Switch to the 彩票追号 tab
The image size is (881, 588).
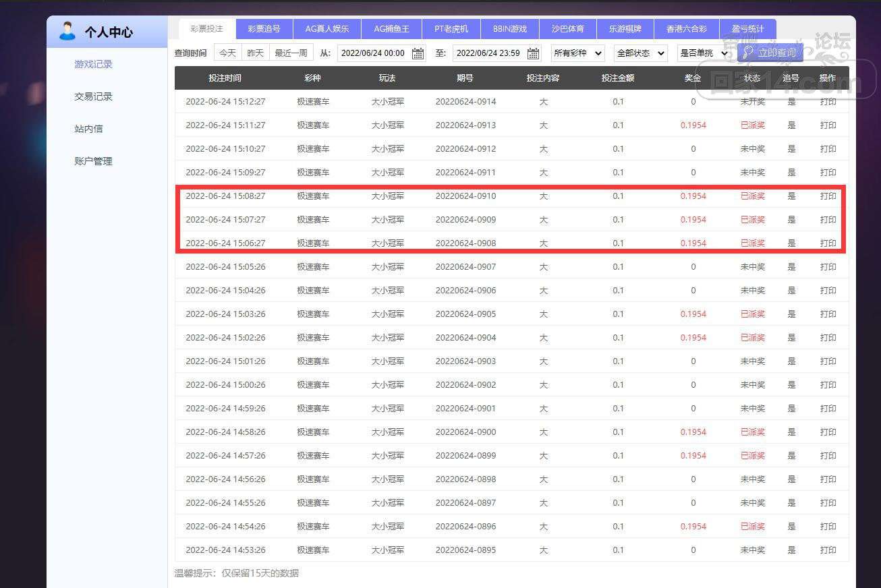click(264, 29)
